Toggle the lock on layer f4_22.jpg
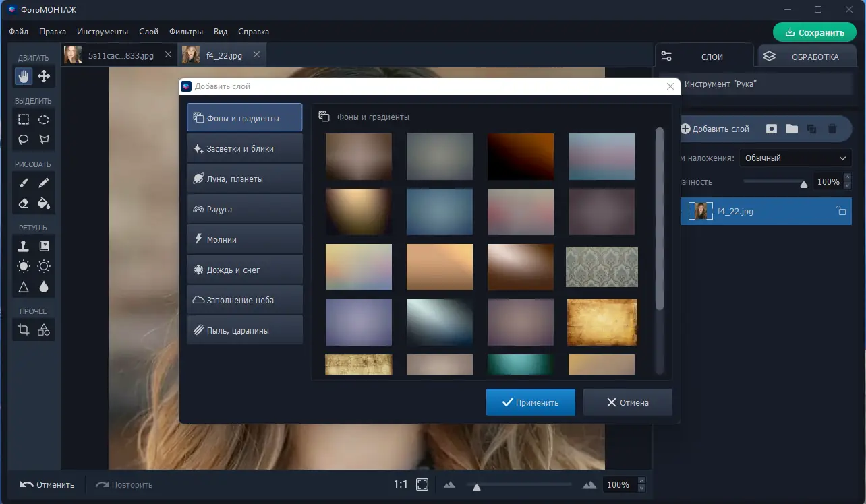866x504 pixels. pos(841,211)
